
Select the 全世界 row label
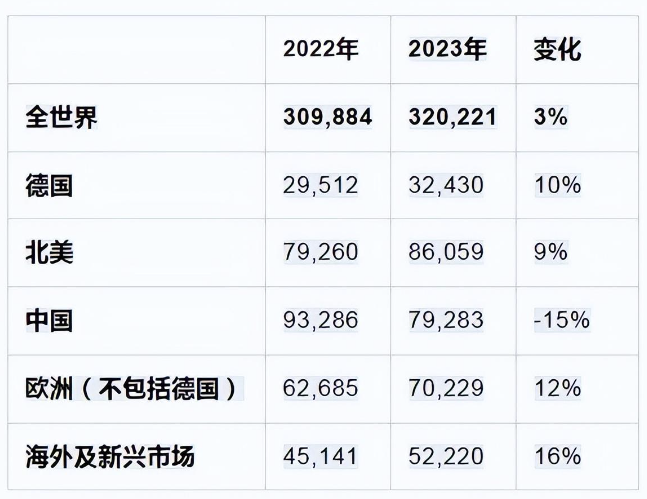click(61, 117)
